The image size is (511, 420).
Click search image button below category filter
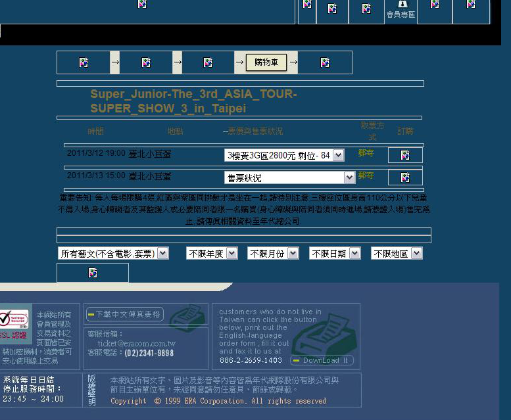tap(93, 273)
